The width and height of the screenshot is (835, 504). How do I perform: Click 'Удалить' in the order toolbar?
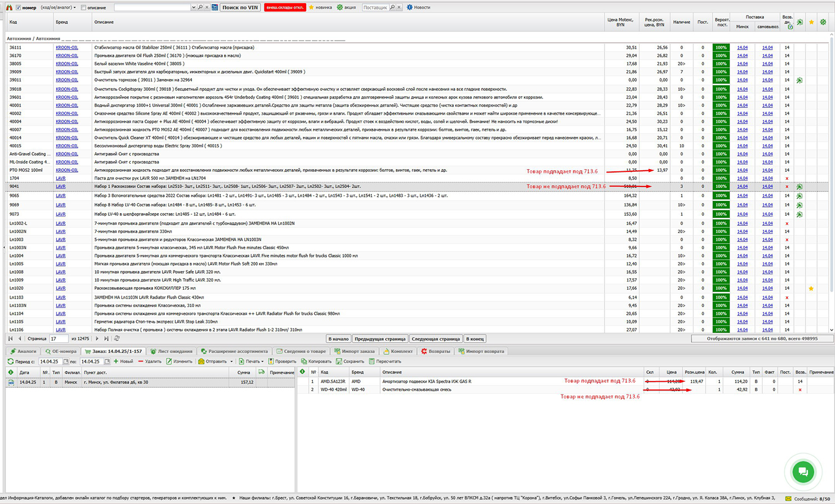(150, 362)
